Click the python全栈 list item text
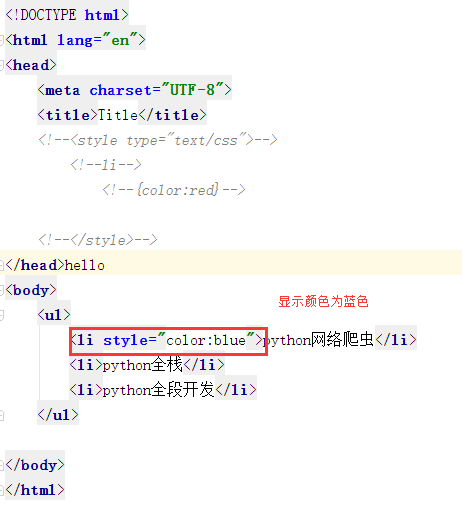The width and height of the screenshot is (462, 510). [143, 365]
